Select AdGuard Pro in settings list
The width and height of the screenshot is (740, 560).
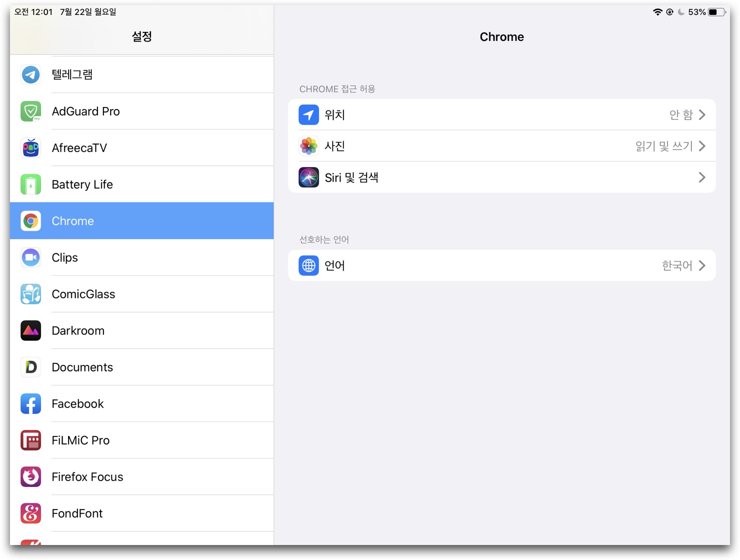[141, 111]
